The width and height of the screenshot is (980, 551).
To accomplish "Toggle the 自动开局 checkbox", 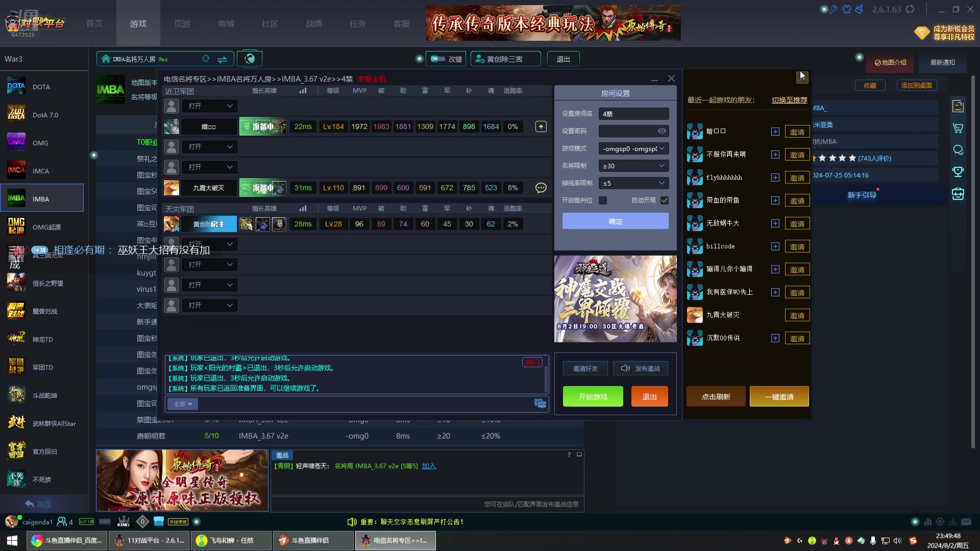I will 665,201.
